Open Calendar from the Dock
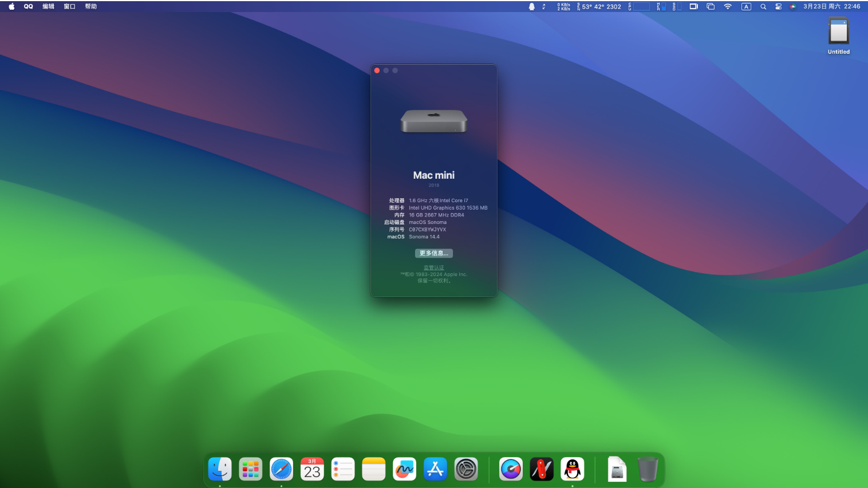The width and height of the screenshot is (868, 488). [x=313, y=469]
